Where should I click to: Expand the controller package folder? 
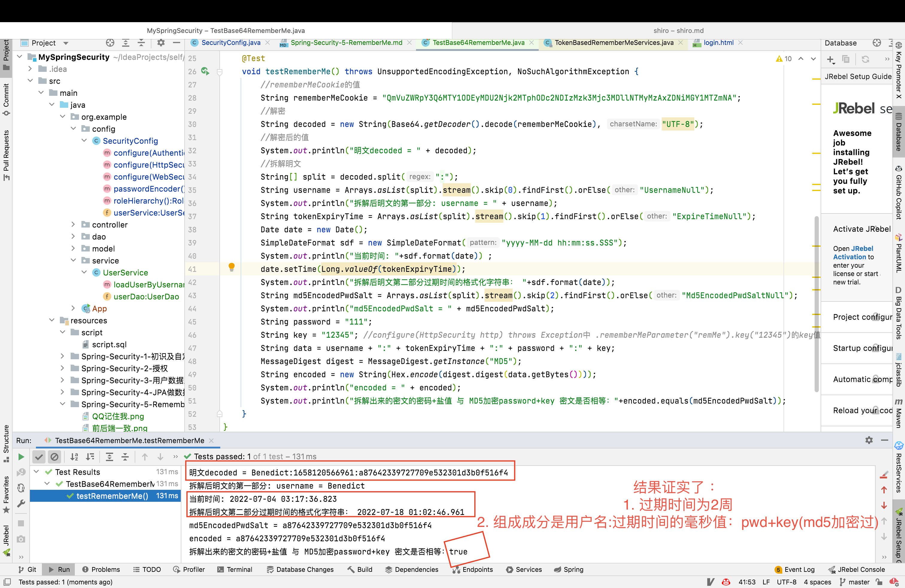(74, 225)
